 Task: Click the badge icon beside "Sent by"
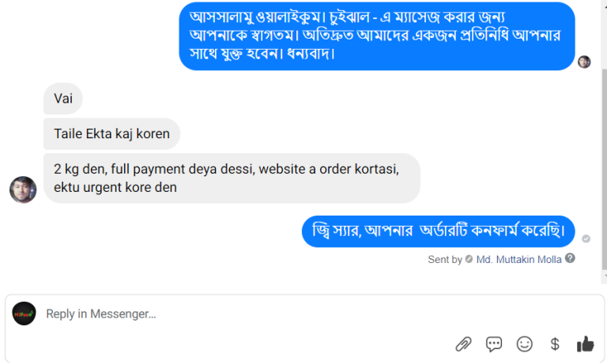point(469,259)
